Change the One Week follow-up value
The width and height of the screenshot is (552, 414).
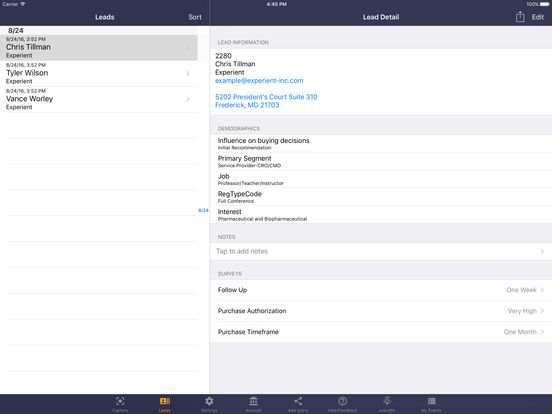[x=521, y=290]
